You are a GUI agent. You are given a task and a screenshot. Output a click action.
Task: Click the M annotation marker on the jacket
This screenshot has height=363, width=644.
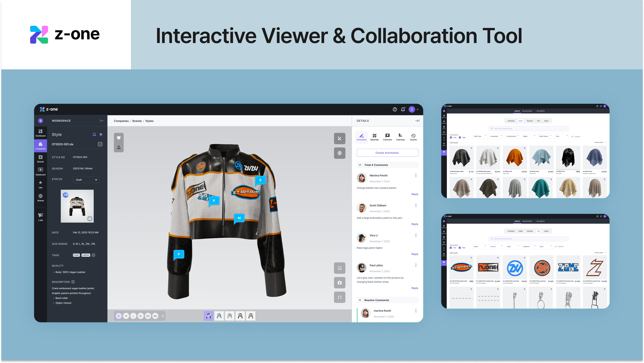click(239, 218)
